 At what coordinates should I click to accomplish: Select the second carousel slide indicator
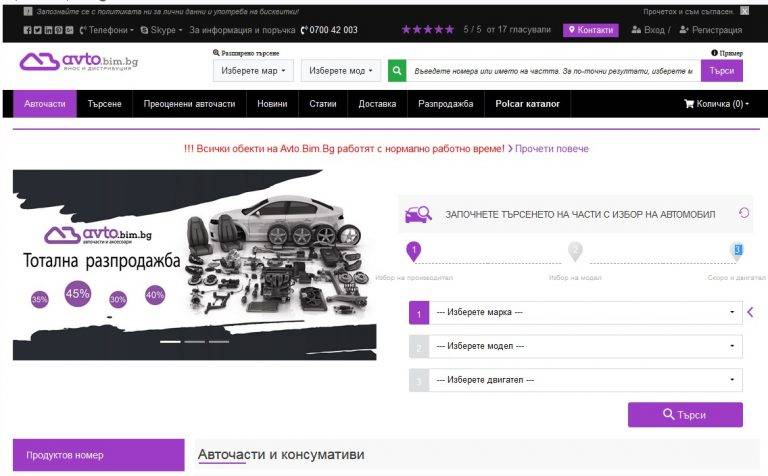(x=194, y=342)
